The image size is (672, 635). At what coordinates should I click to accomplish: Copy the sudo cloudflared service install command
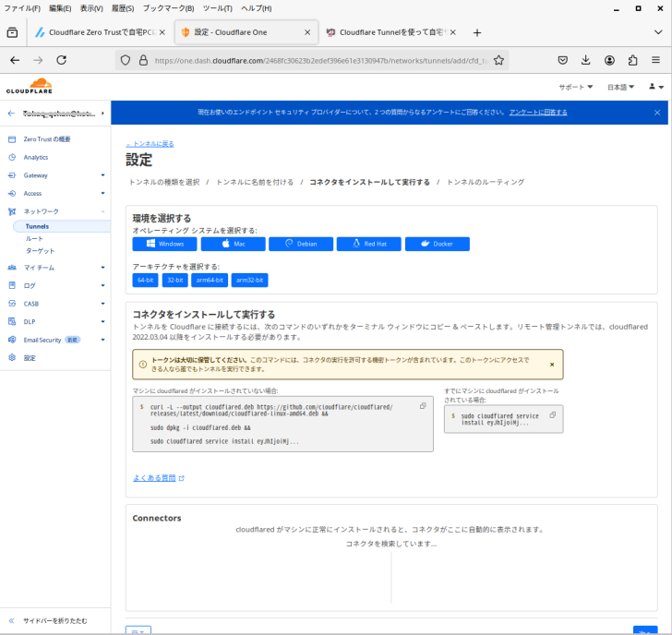click(552, 414)
